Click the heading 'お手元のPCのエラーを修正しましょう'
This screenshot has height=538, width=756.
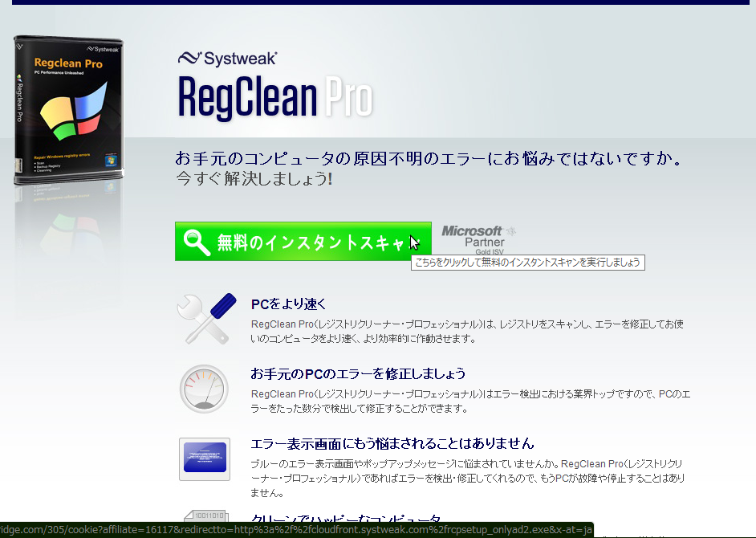coord(358,373)
